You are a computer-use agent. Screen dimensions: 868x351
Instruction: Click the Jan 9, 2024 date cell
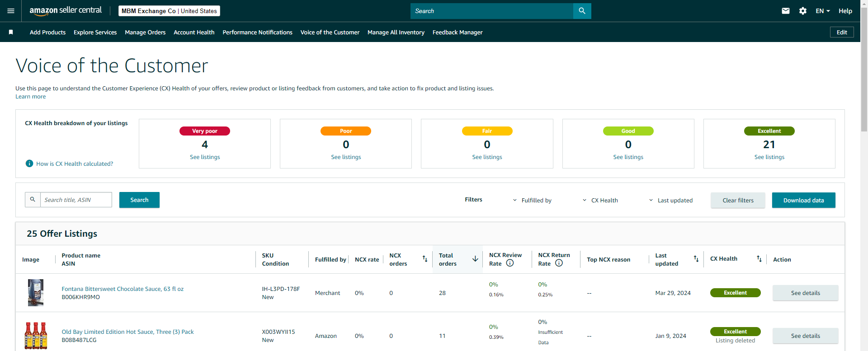670,336
